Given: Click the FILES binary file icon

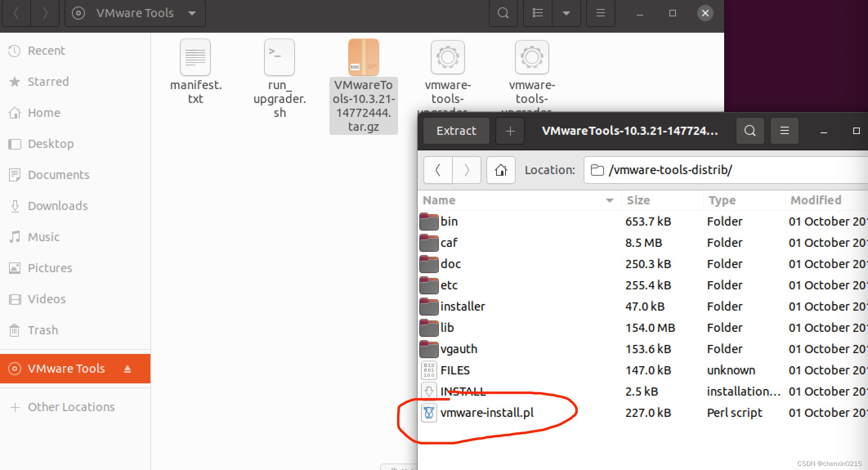Looking at the screenshot, I should click(x=429, y=370).
